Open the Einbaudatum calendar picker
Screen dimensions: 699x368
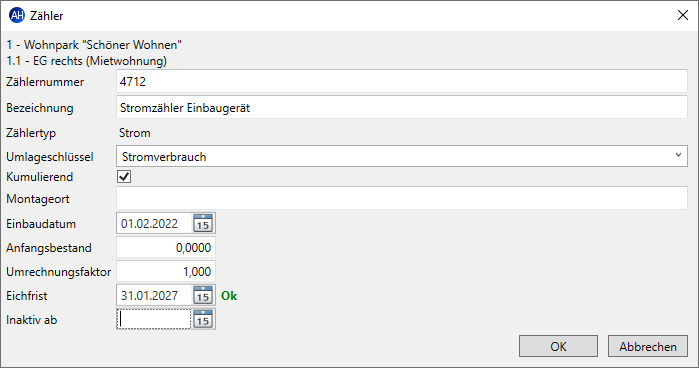(203, 223)
